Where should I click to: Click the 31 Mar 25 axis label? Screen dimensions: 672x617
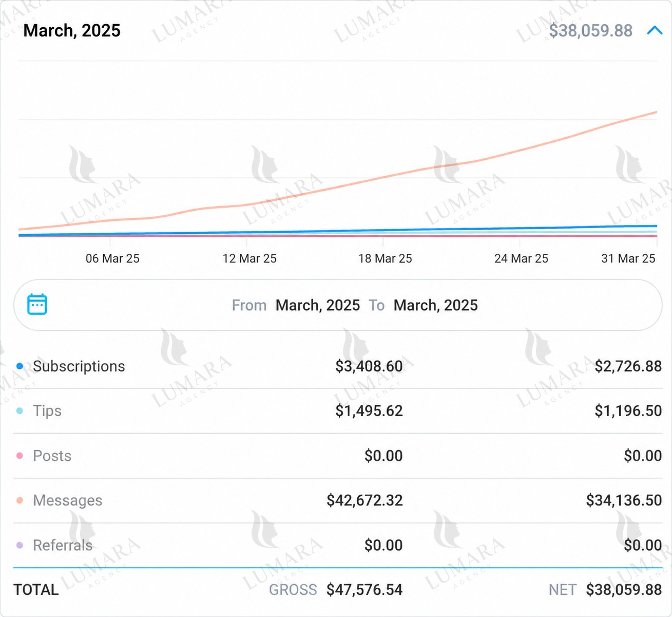click(x=628, y=258)
